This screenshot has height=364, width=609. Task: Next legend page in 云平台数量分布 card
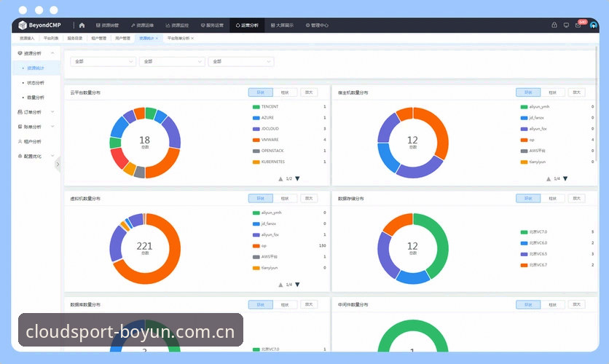[297, 178]
